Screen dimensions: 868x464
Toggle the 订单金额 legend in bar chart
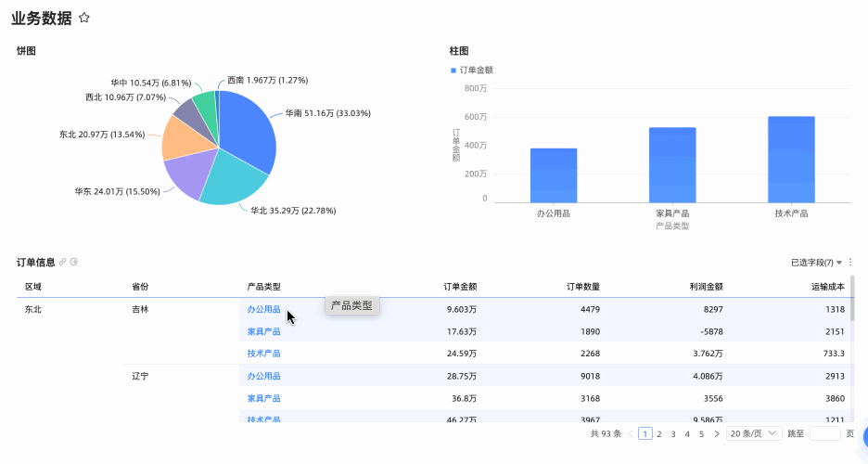(472, 71)
